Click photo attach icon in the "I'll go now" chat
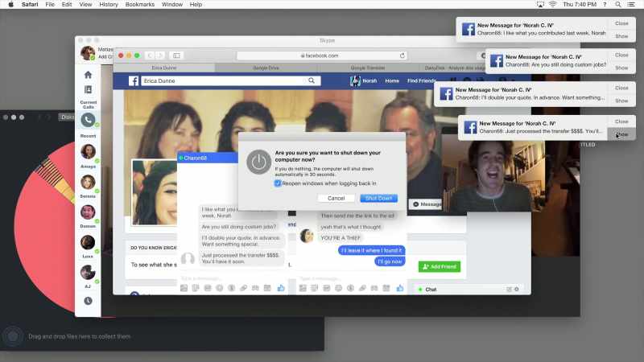This screenshot has height=362, width=644. [303, 288]
